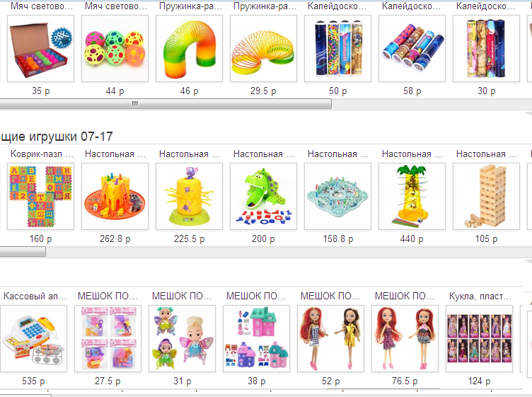Click the 'щие игрушки 07-17' section heading

coord(57,137)
